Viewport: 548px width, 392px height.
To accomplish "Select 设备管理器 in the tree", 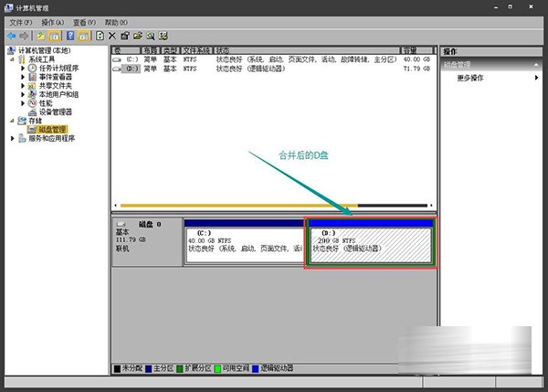I will click(56, 111).
